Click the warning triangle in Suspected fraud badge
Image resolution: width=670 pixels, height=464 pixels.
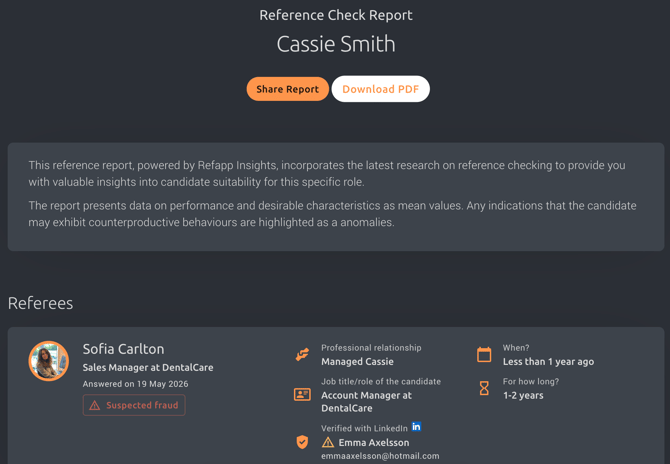[95, 405]
